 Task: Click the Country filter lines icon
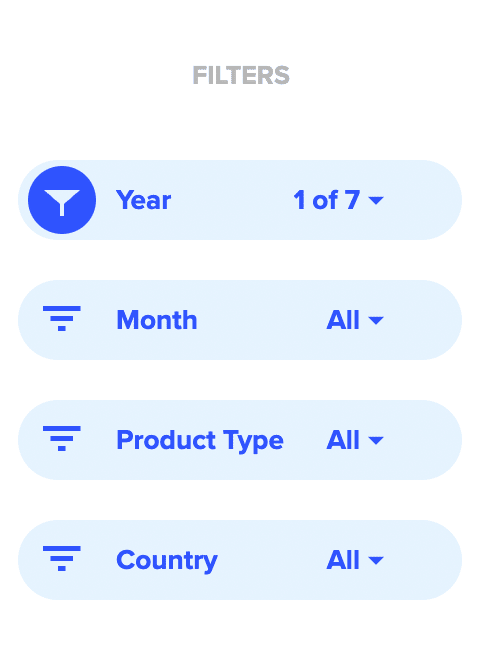point(62,559)
